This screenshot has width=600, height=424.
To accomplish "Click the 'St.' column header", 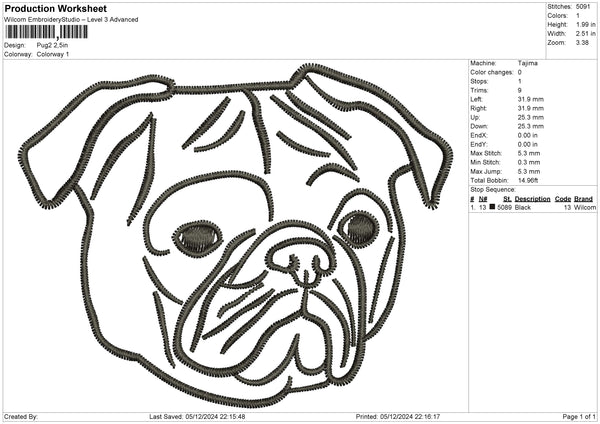I will (507, 199).
